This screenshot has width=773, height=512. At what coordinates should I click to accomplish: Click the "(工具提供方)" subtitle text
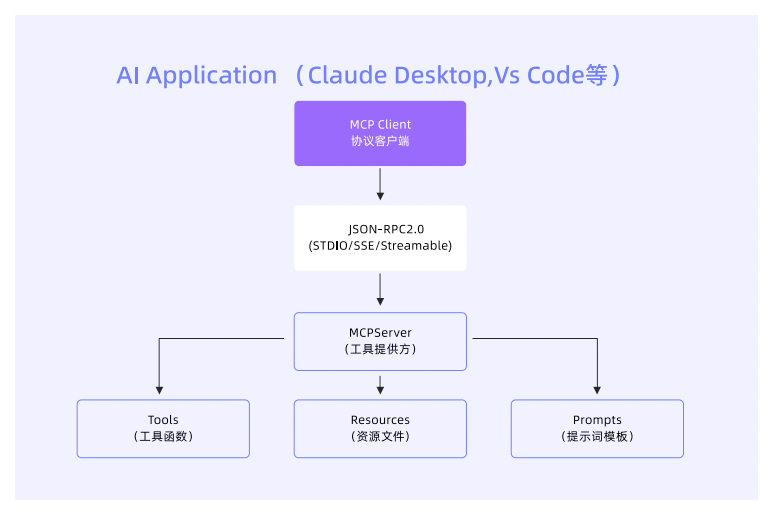[x=380, y=350]
